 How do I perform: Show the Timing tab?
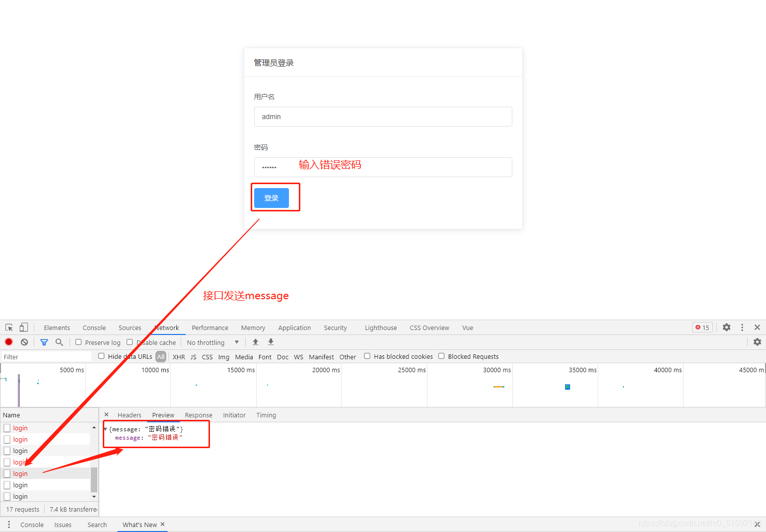(266, 415)
